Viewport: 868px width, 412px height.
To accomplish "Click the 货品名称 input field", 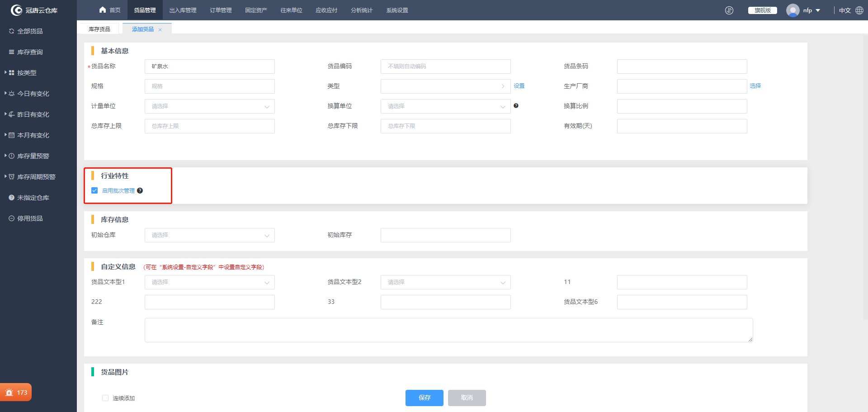I will (210, 66).
